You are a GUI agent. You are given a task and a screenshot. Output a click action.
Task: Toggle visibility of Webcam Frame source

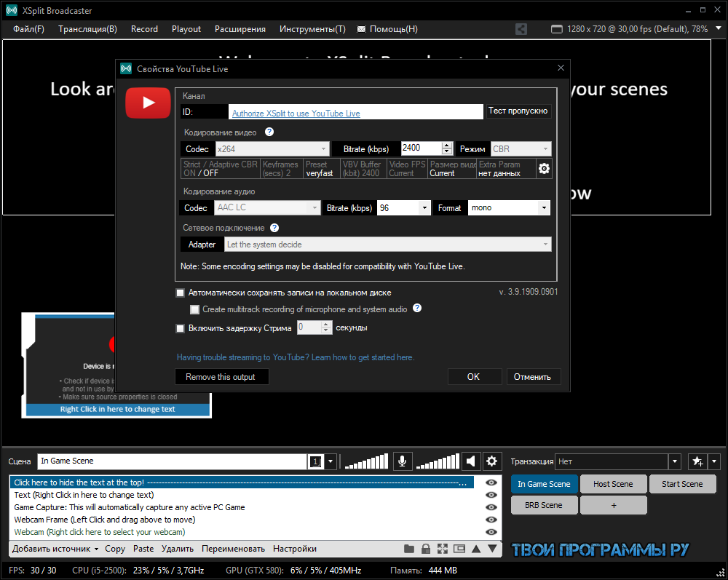[x=491, y=520]
